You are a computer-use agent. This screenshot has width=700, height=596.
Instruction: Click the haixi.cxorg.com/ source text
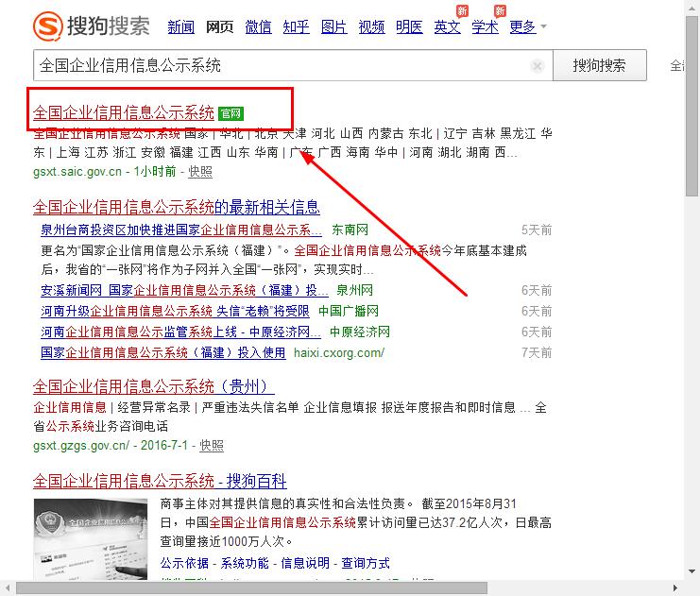point(339,352)
